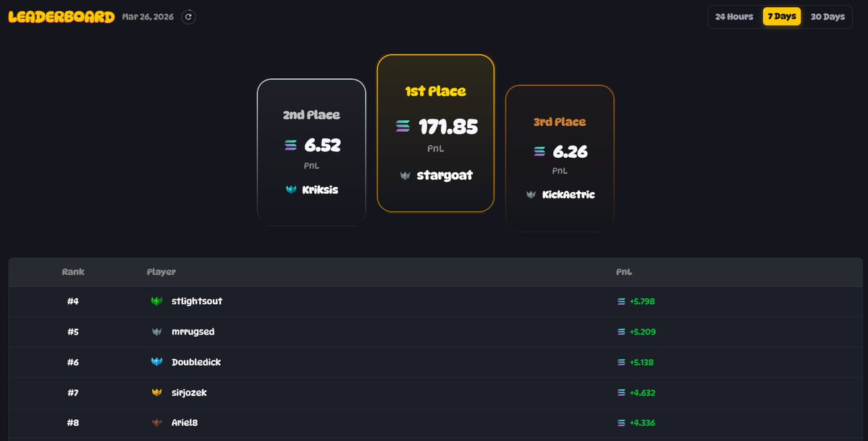Click the +5.138 PnL value
Screen dimensions: 868x441
click(x=641, y=362)
